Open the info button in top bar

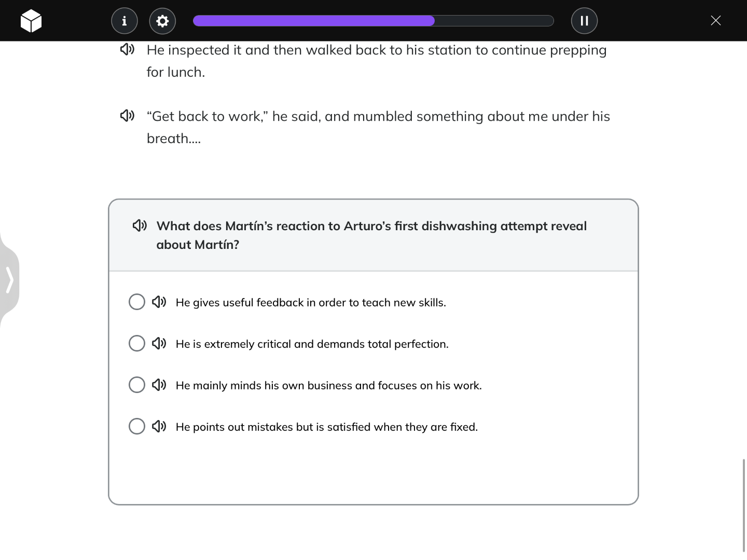(x=124, y=21)
